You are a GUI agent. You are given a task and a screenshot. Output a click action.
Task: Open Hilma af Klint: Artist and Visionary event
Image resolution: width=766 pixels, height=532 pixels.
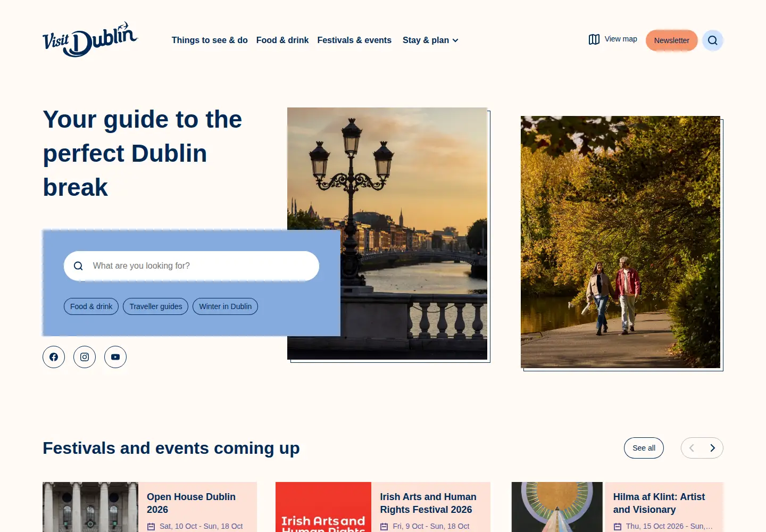point(659,503)
